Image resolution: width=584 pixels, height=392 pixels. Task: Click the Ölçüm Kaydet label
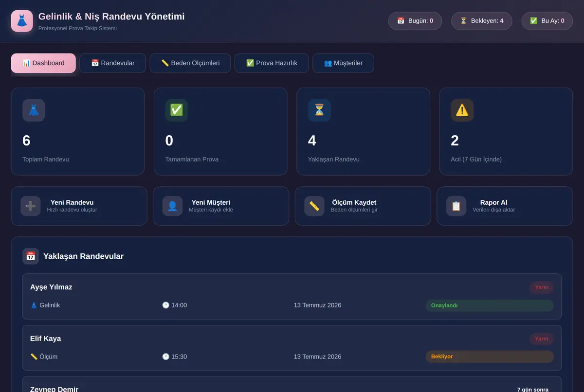pyautogui.click(x=354, y=202)
